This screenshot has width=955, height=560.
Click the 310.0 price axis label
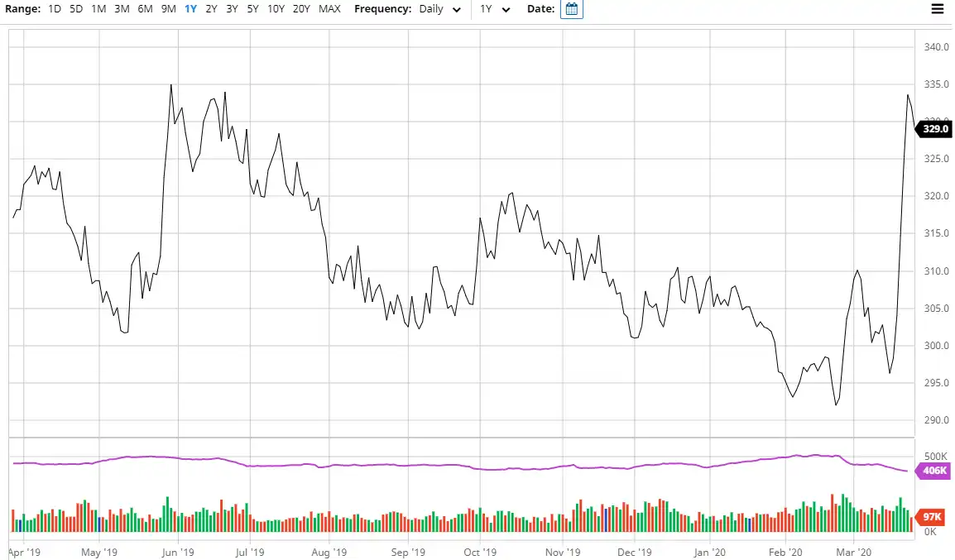[x=936, y=270]
